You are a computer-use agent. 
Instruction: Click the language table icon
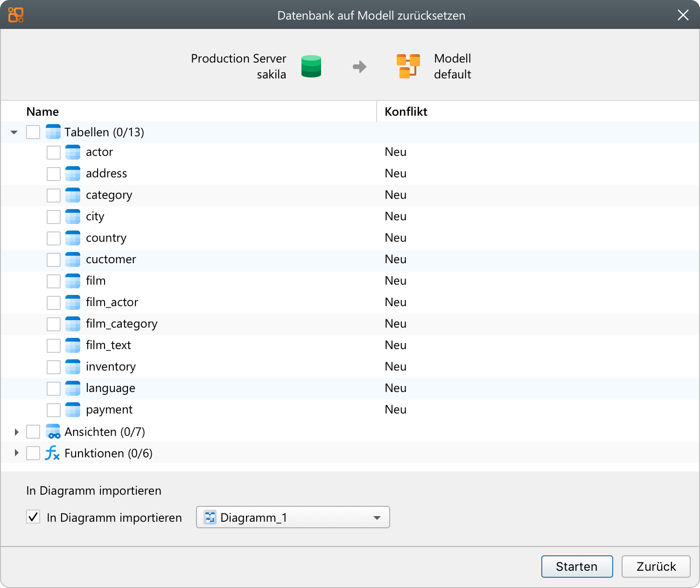click(73, 388)
